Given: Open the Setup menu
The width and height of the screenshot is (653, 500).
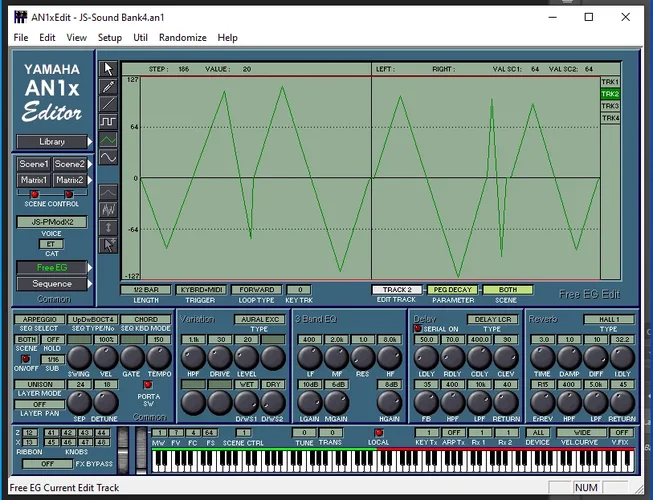Looking at the screenshot, I should [x=110, y=37].
